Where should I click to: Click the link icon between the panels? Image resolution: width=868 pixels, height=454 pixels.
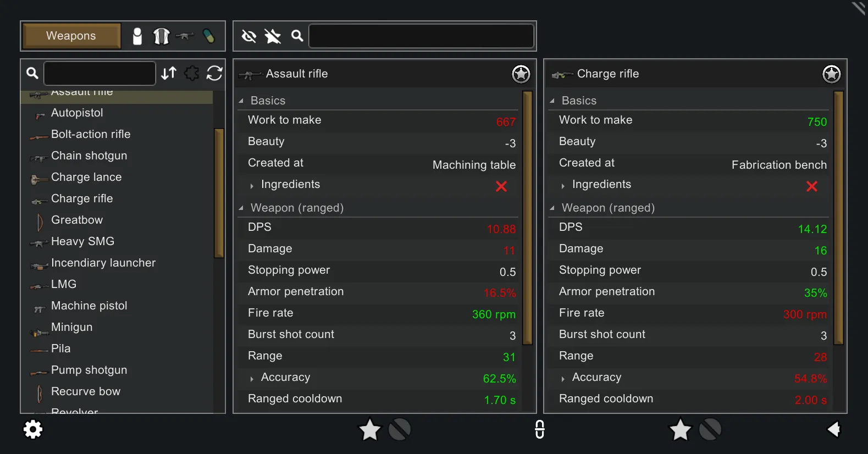click(x=540, y=429)
